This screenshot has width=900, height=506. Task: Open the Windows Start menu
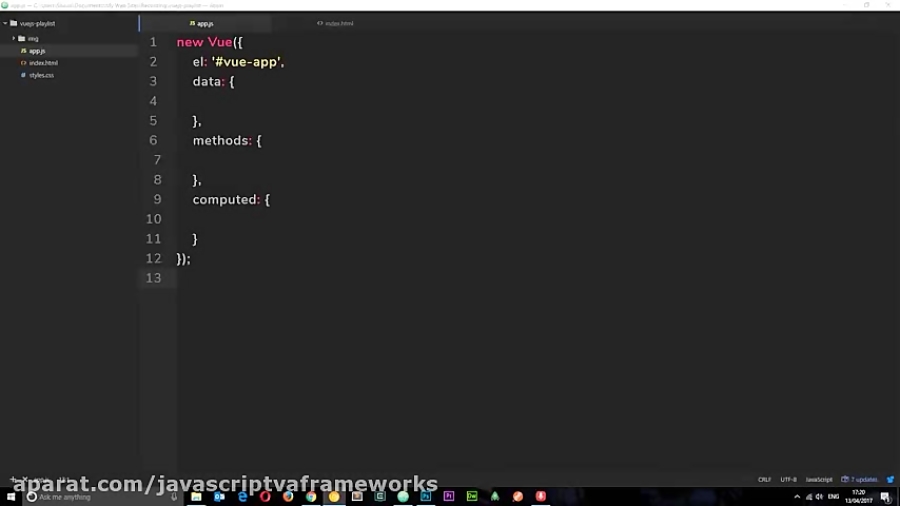(11, 497)
